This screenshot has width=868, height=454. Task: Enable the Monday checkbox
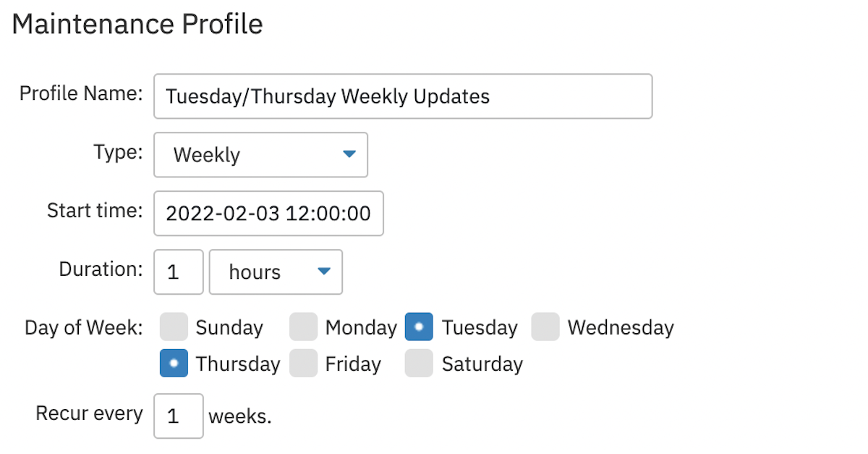click(x=303, y=327)
